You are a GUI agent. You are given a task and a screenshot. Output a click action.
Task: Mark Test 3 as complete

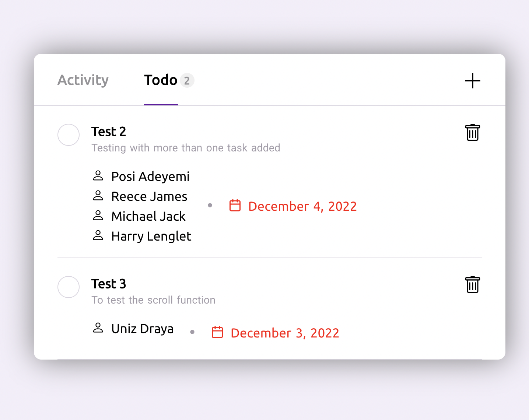point(69,287)
